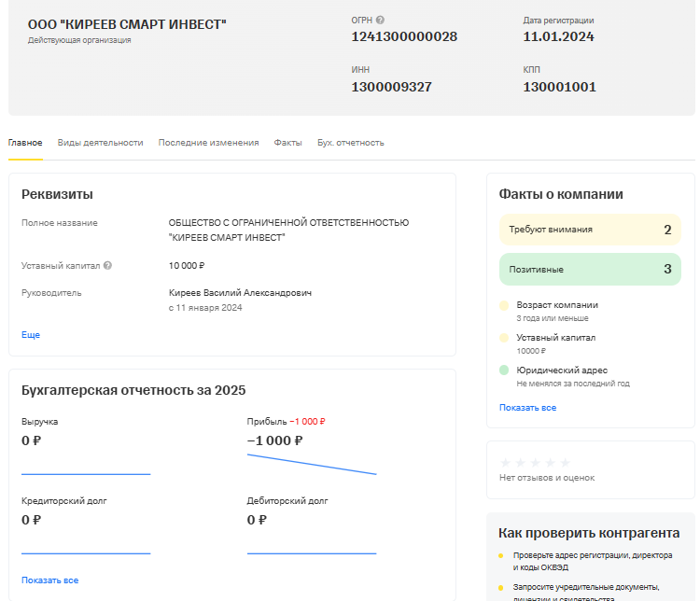
Task: Click Показать все under accounting report
Action: pos(50,580)
